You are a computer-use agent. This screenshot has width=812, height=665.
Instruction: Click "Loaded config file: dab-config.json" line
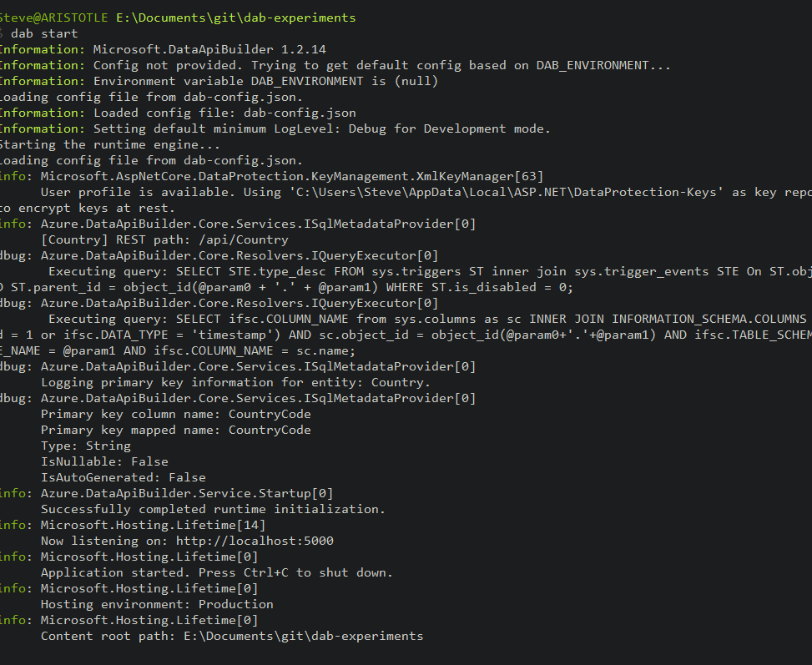224,113
